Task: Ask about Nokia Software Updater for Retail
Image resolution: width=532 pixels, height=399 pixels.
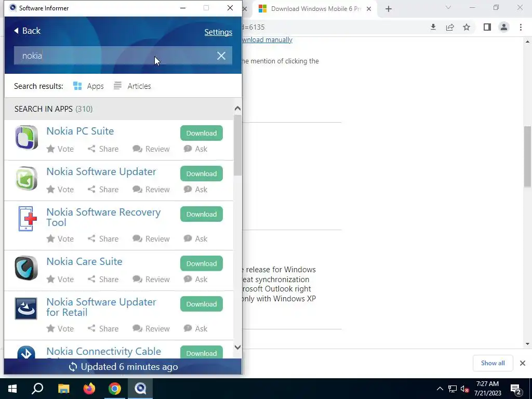Action: [195, 329]
